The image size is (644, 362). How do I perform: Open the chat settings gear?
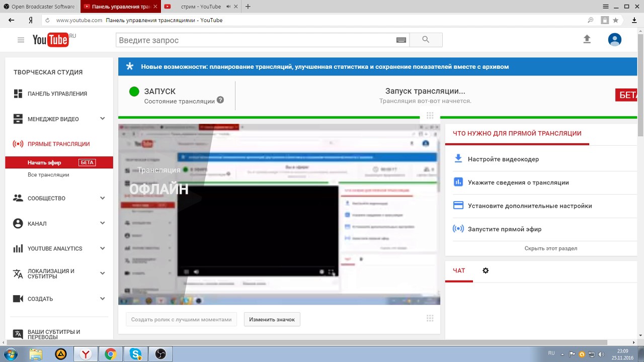tap(486, 270)
